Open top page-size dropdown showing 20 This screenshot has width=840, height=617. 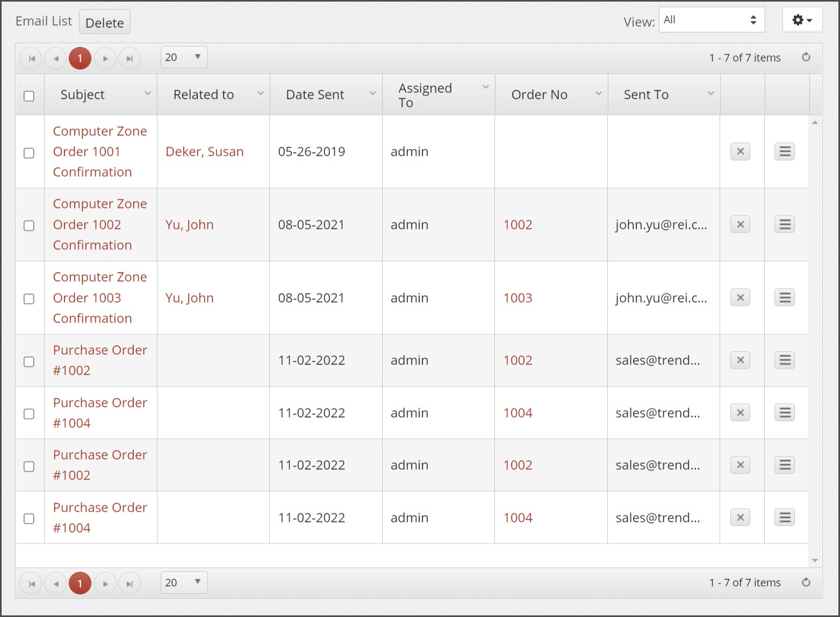point(184,57)
